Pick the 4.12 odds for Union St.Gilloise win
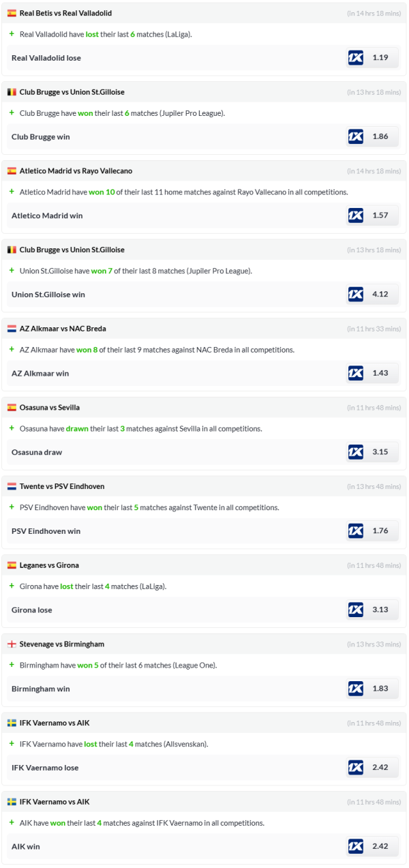 click(x=380, y=295)
